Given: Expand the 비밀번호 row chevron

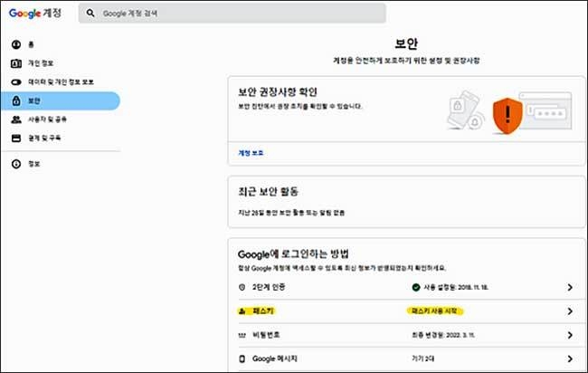Looking at the screenshot, I should [570, 335].
